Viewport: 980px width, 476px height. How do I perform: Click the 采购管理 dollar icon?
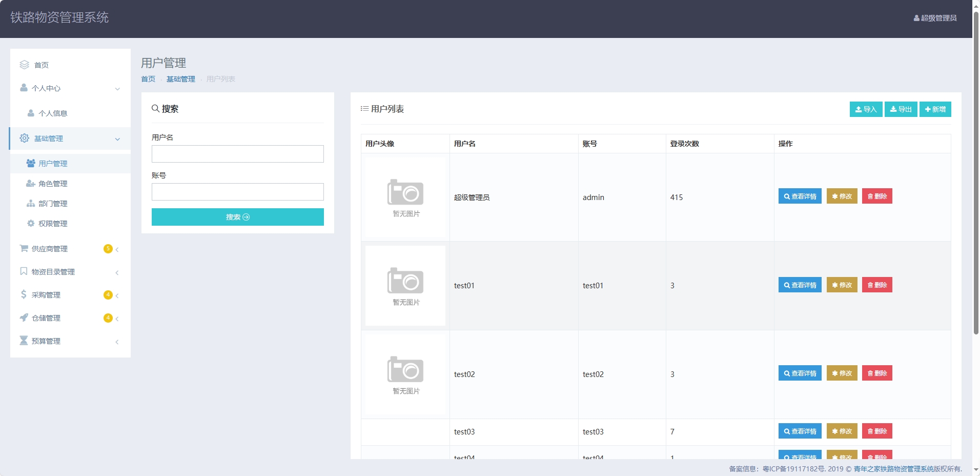[x=24, y=294]
